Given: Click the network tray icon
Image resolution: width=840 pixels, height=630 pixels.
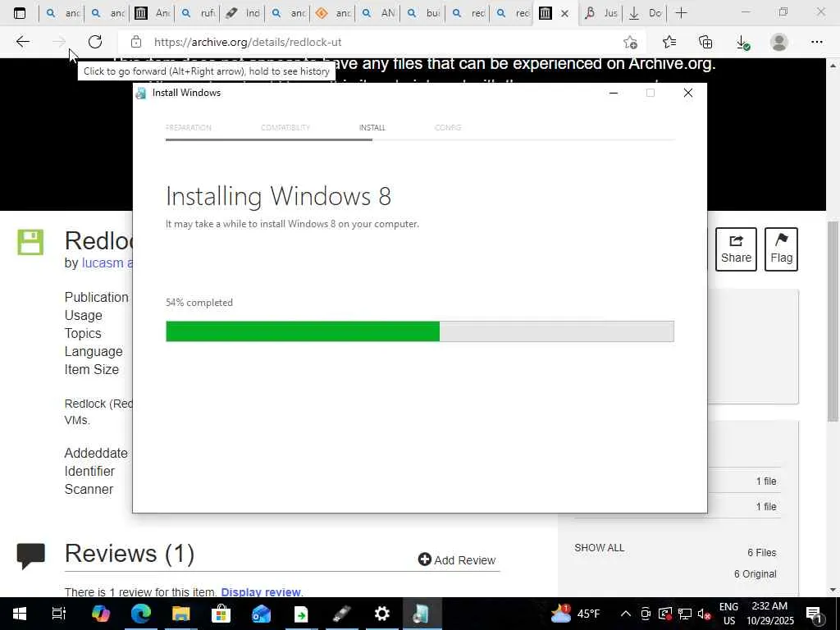Looking at the screenshot, I should (685, 614).
